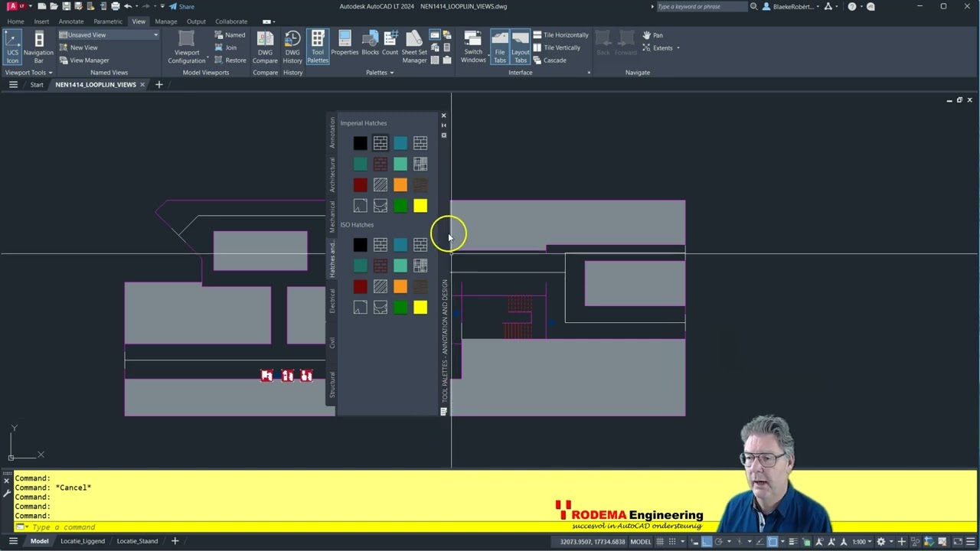The height and width of the screenshot is (551, 980).
Task: Click Restore viewports
Action: (x=230, y=60)
